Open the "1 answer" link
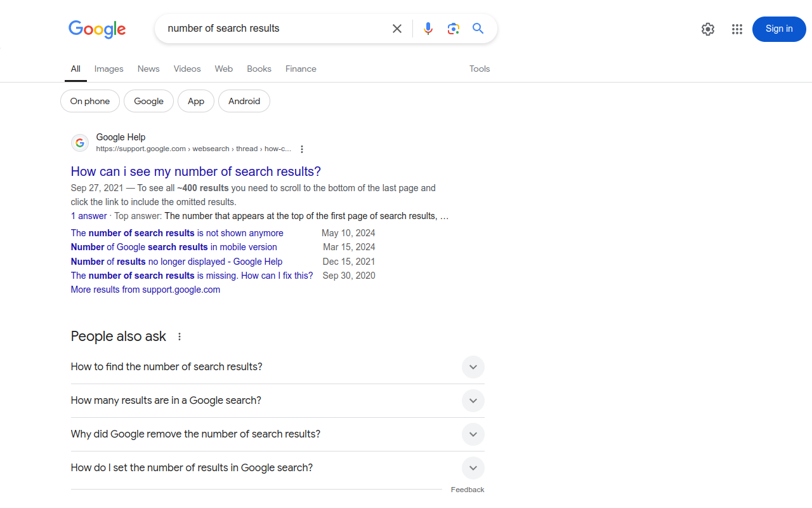The height and width of the screenshot is (508, 812). 89,216
